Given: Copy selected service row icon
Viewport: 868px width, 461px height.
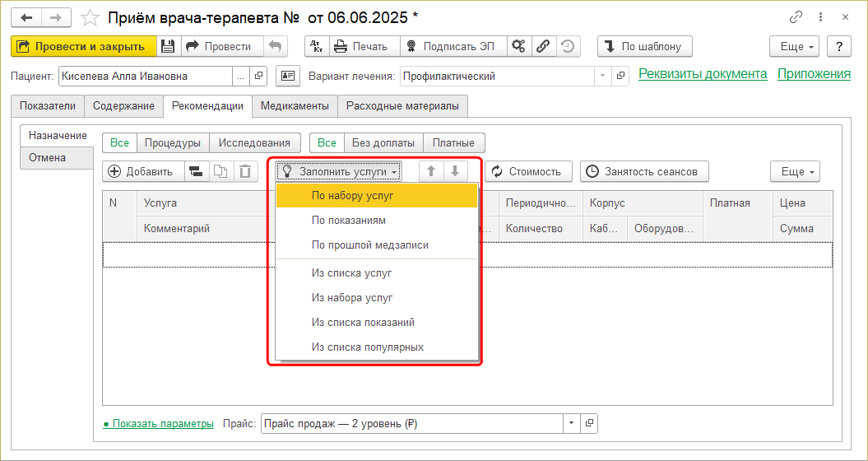Looking at the screenshot, I should (220, 172).
